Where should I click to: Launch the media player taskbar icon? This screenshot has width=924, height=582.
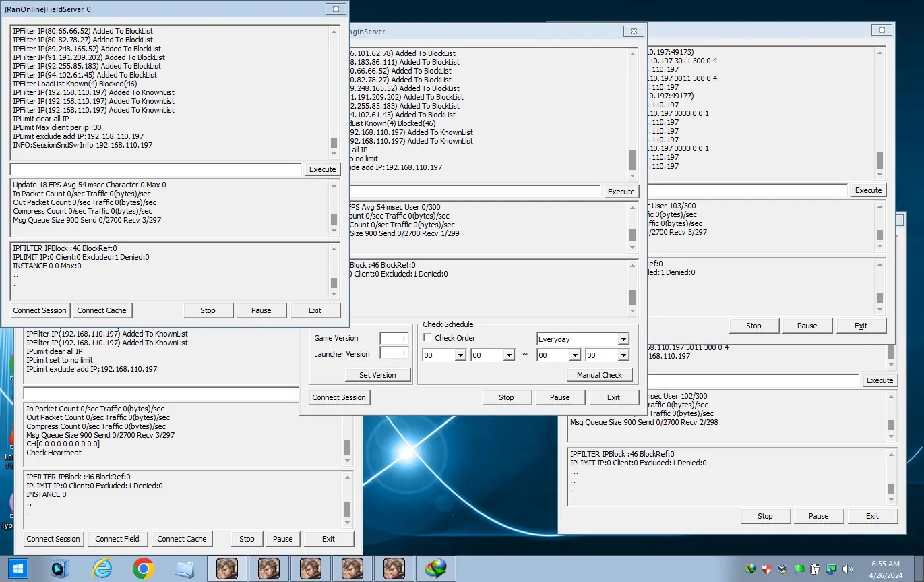(x=59, y=569)
